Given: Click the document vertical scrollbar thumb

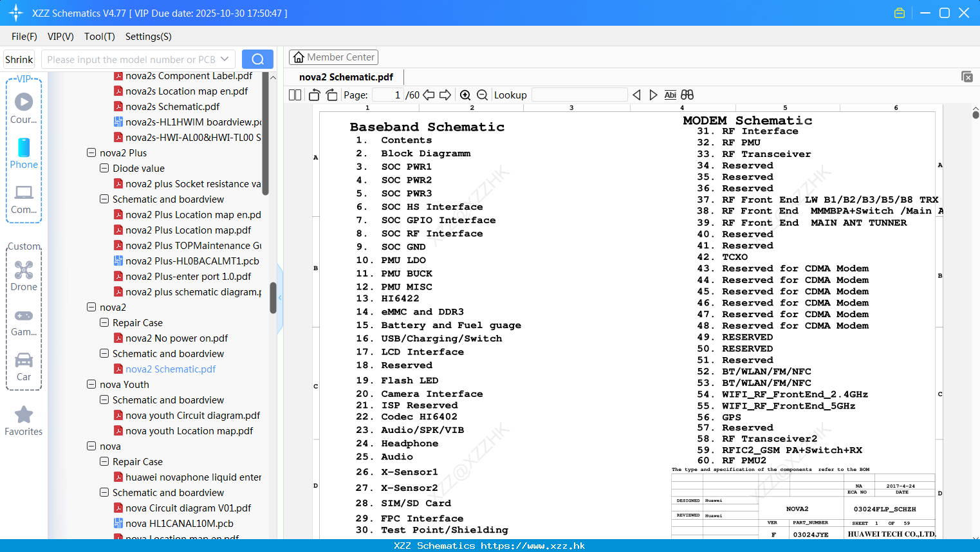Looking at the screenshot, I should pos(975,115).
